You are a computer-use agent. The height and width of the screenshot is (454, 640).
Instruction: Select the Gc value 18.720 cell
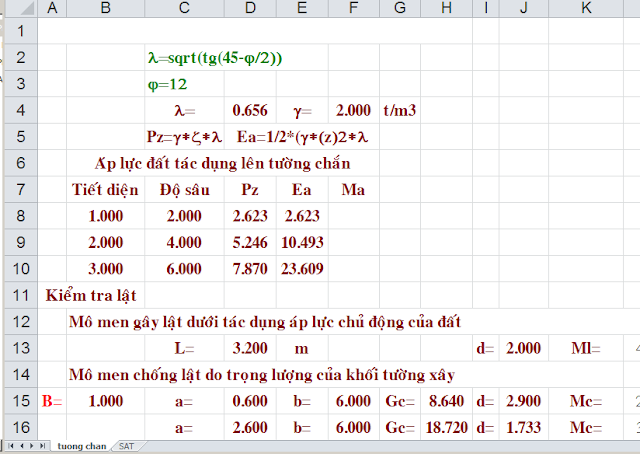tap(440, 427)
